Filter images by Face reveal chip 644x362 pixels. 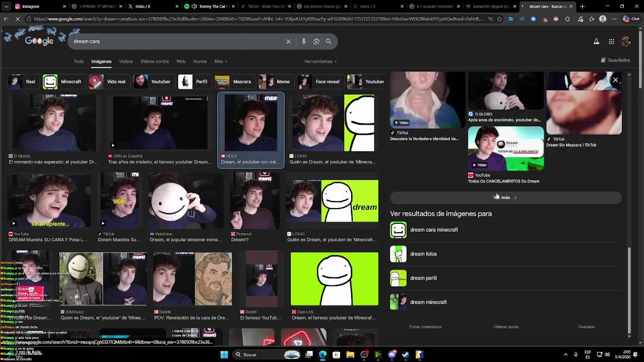(x=320, y=81)
